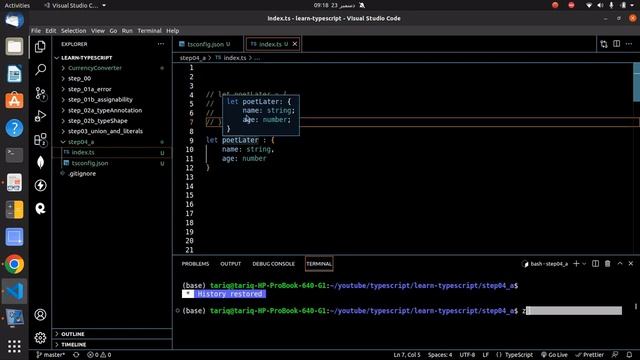Split the terminal panel

coord(596,264)
